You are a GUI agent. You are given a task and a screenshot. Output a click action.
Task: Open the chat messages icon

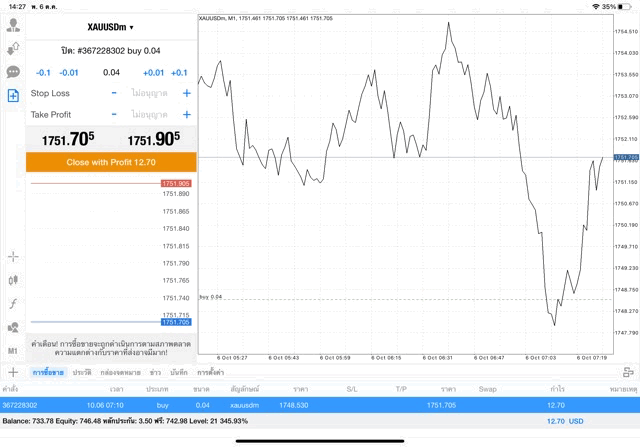coord(13,72)
